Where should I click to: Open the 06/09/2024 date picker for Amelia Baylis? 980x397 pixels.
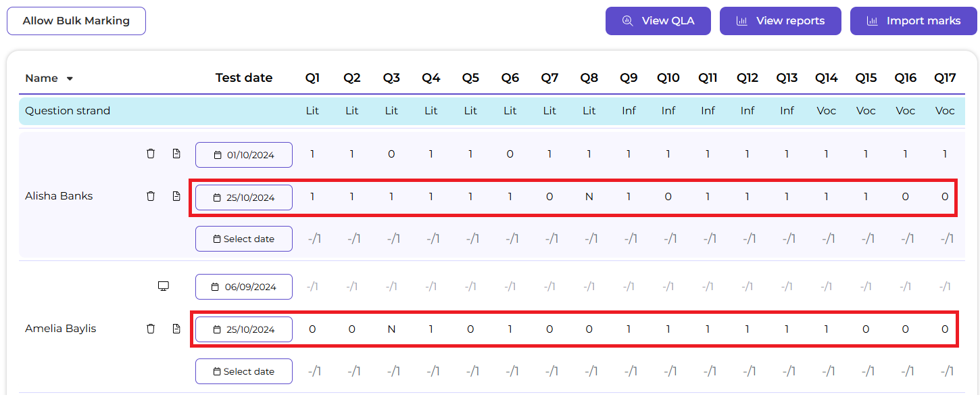click(x=244, y=287)
